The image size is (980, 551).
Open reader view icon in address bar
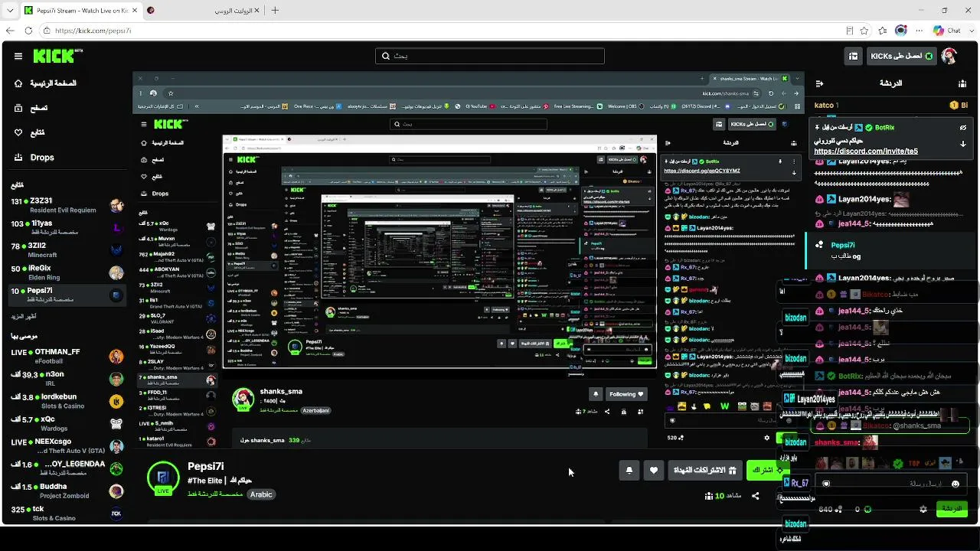(x=849, y=31)
